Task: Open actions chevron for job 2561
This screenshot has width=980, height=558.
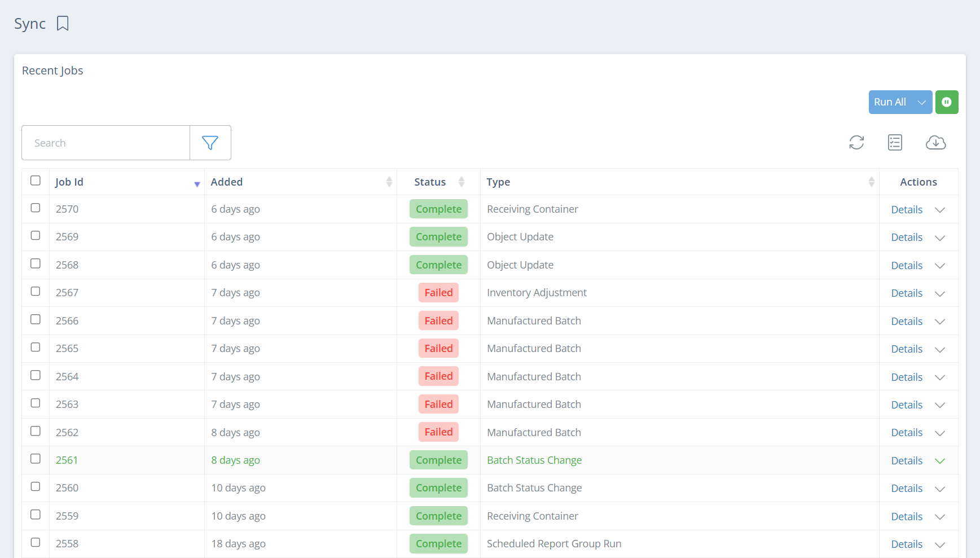Action: [940, 461]
